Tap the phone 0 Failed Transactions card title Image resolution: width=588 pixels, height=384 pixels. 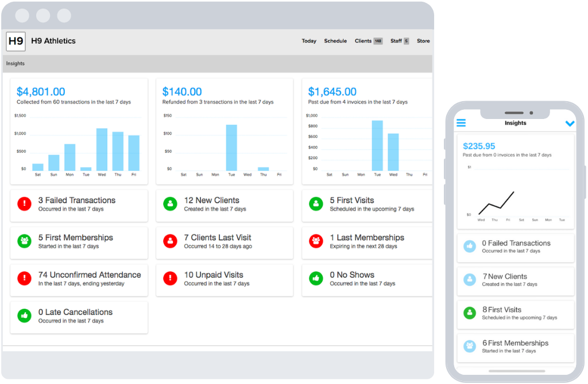click(516, 243)
